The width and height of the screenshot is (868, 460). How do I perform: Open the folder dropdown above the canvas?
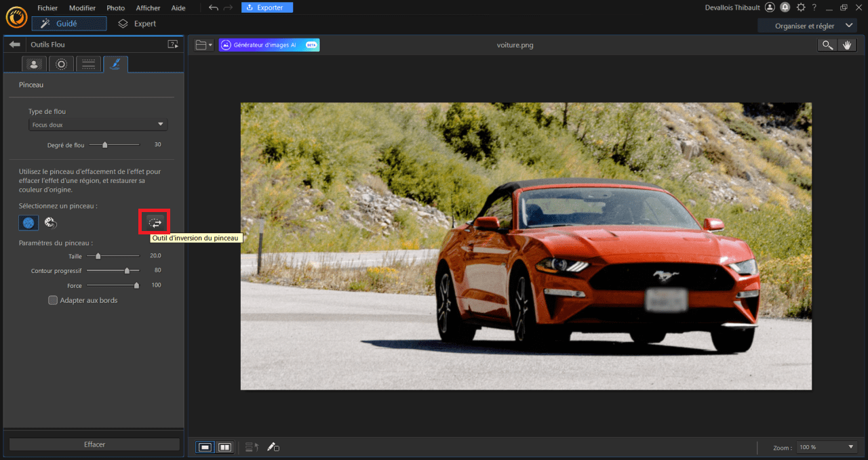coord(203,45)
